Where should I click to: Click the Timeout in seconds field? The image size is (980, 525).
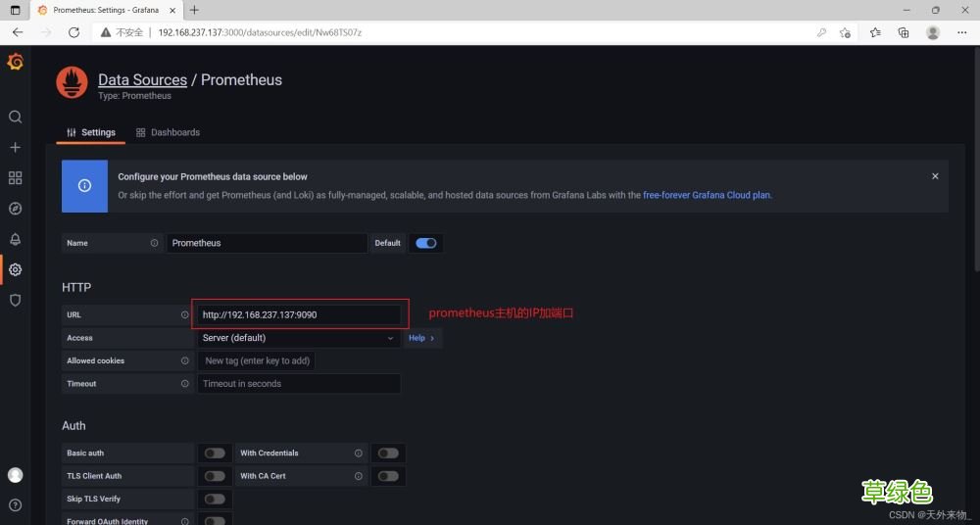pyautogui.click(x=299, y=384)
